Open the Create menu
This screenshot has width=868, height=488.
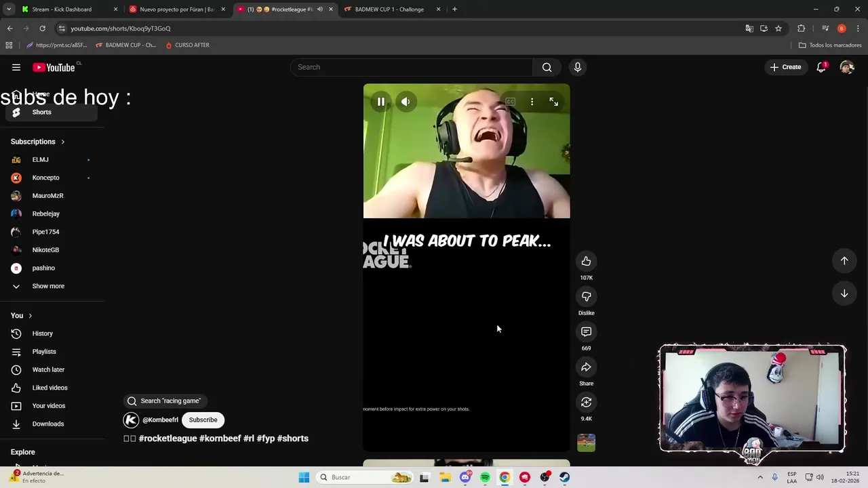click(785, 67)
